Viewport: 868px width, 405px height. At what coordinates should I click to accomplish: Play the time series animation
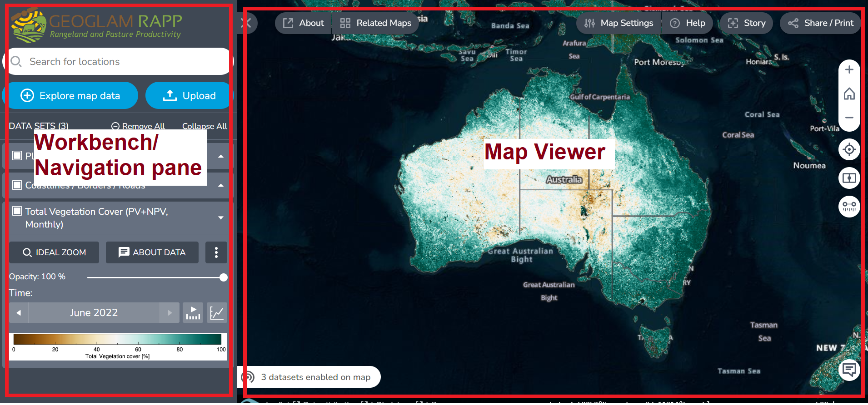pos(193,313)
